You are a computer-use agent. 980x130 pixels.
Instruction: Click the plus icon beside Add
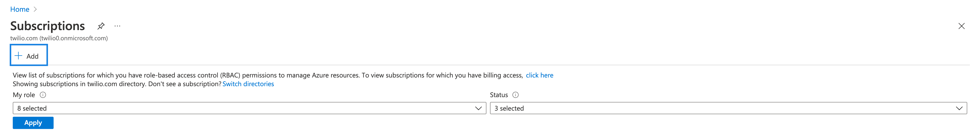tap(18, 56)
